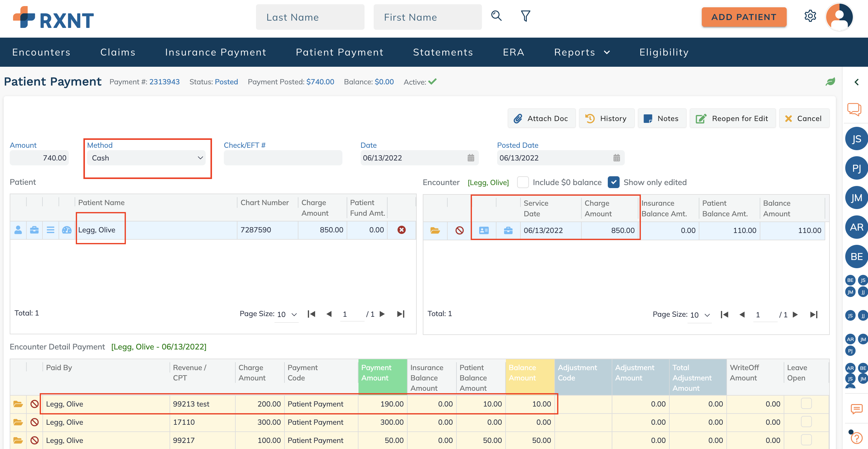Viewport: 868px width, 449px height.
Task: Click the dashboard gauge icon in patient row
Action: tap(67, 230)
